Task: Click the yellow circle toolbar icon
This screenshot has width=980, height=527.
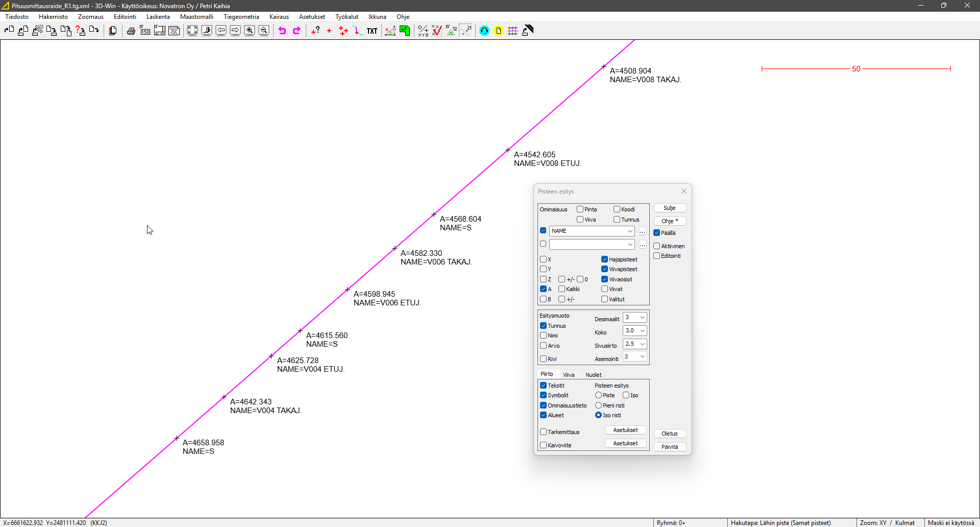Action: click(x=499, y=31)
